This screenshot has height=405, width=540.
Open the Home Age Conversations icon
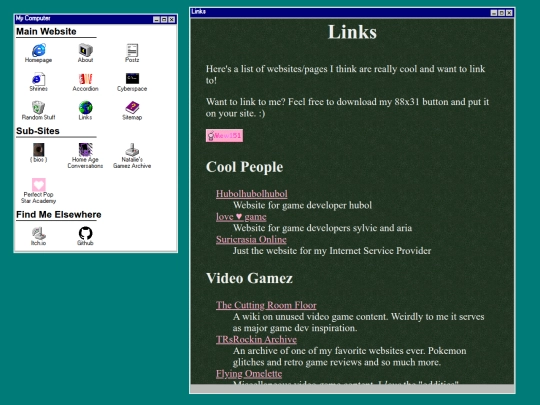coord(85,150)
